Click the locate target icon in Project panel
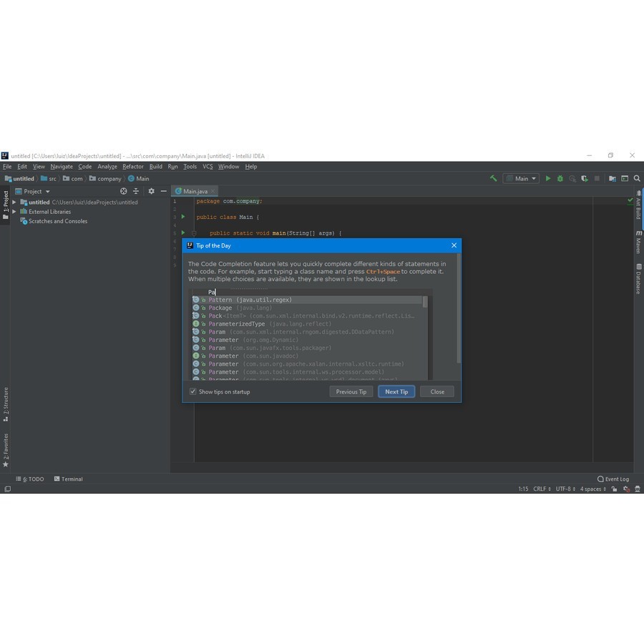This screenshot has width=644, height=644. click(124, 191)
